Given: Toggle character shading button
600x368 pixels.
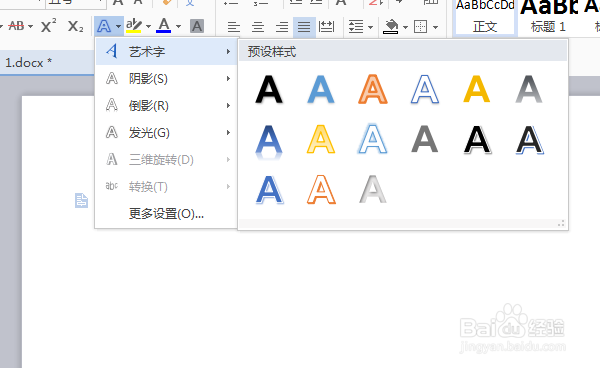Looking at the screenshot, I should (197, 26).
